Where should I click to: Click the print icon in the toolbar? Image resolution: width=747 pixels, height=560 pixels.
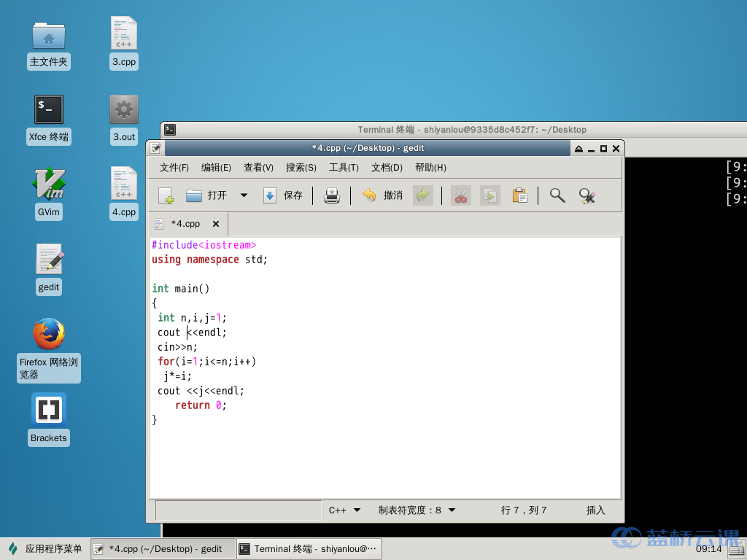[x=332, y=195]
